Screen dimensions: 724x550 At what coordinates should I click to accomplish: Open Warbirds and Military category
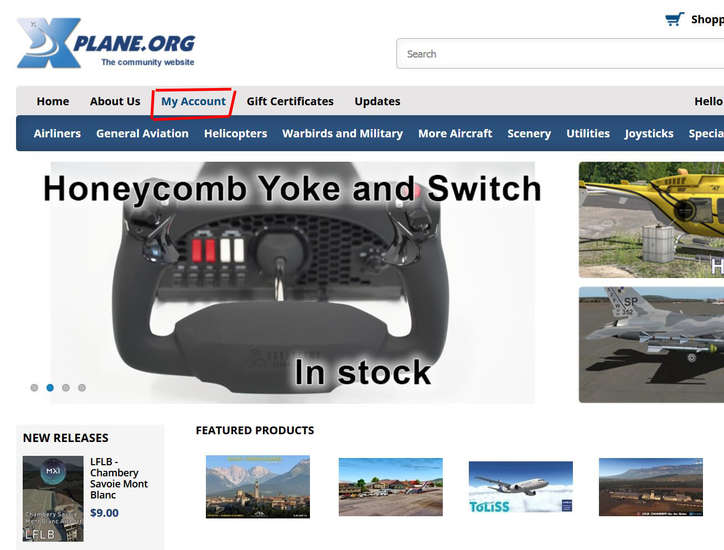(342, 133)
